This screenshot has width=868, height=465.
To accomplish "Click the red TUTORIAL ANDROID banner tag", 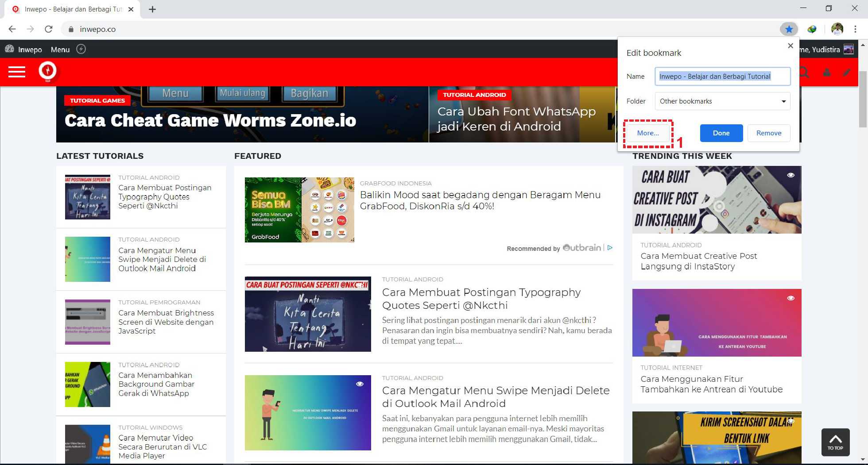I will 474,95.
